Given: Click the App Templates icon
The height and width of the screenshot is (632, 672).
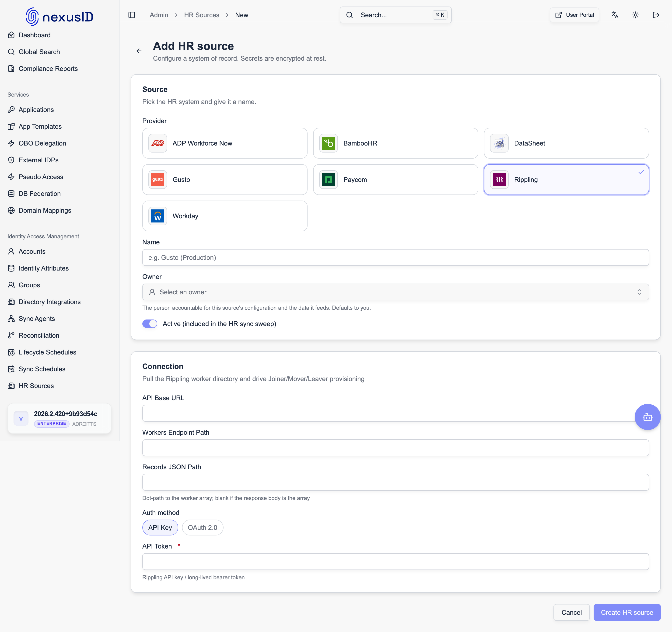Looking at the screenshot, I should (x=11, y=126).
